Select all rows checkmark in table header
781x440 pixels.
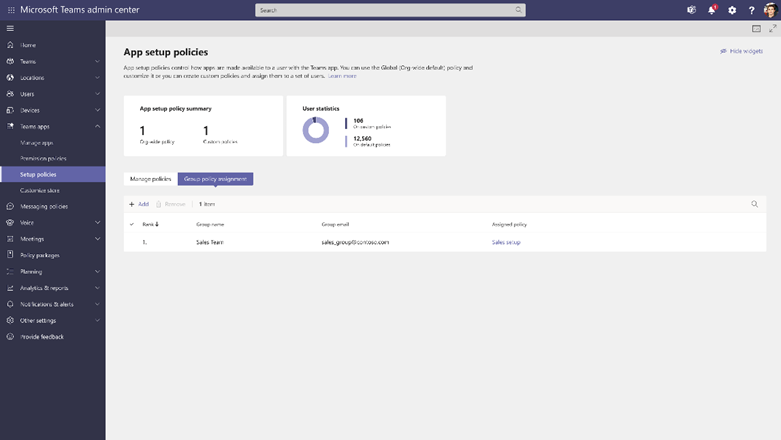coord(132,224)
